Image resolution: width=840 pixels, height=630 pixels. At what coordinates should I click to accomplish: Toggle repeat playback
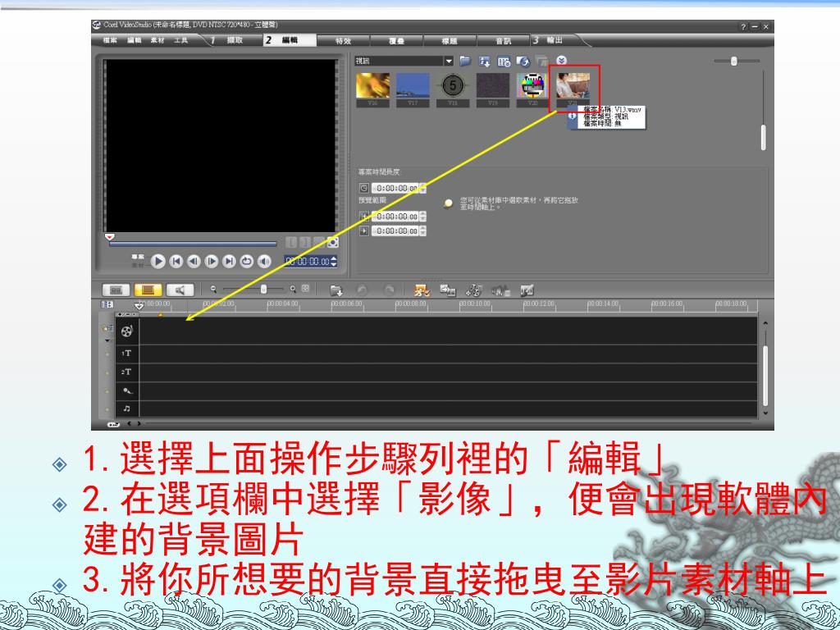coord(247,262)
